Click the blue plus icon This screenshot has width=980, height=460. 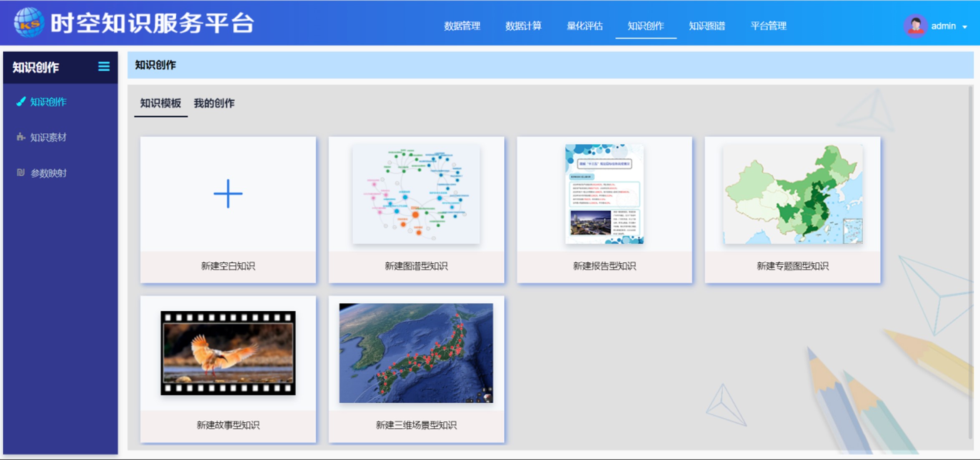pyautogui.click(x=228, y=194)
